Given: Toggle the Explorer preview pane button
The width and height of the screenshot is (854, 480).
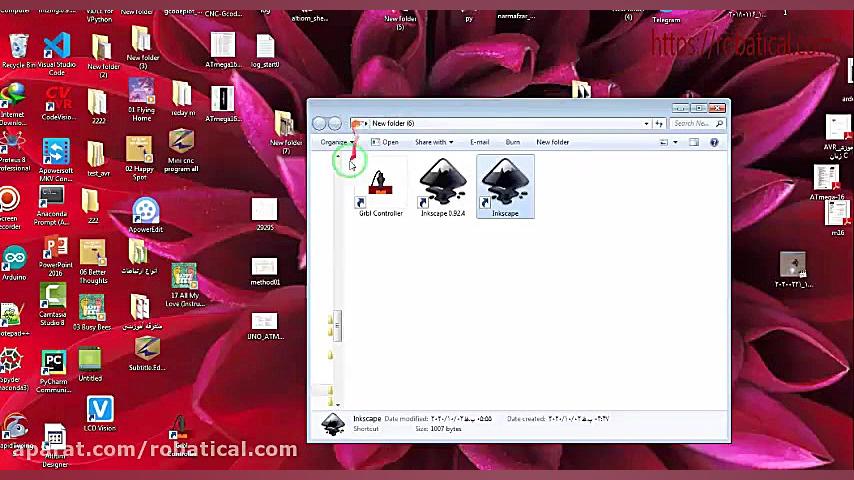Looking at the screenshot, I should pos(694,142).
